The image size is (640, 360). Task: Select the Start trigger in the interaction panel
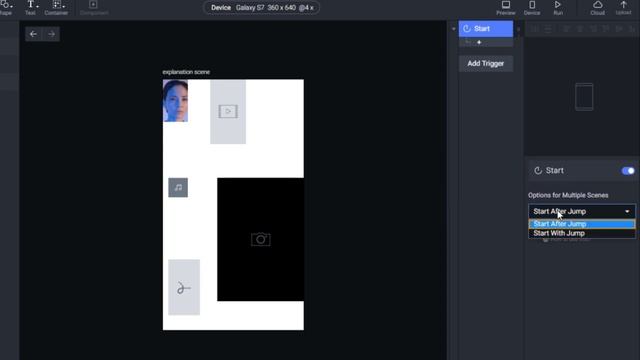tap(486, 29)
